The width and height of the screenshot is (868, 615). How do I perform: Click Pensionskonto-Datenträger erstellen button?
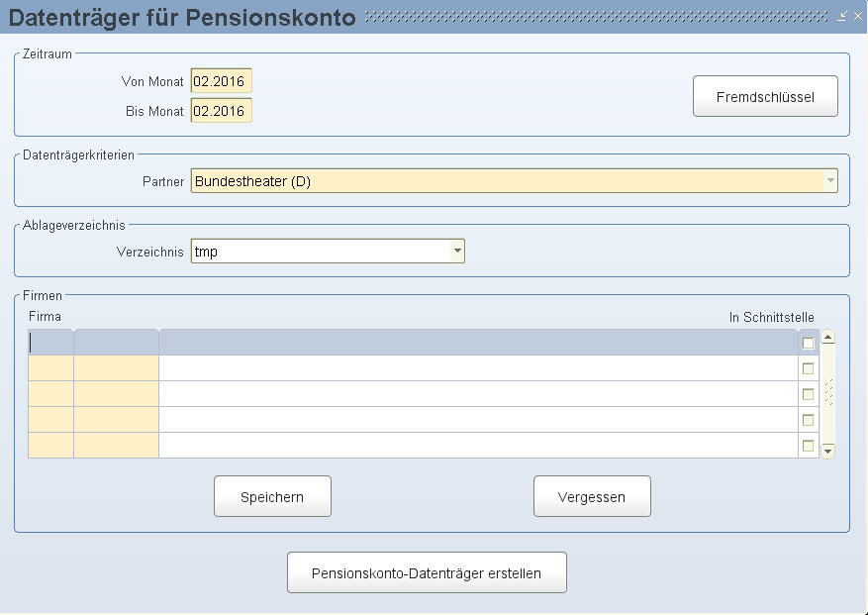427,572
